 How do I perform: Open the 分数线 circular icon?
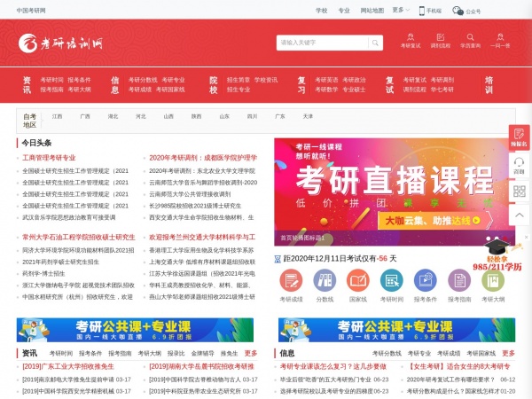click(324, 281)
